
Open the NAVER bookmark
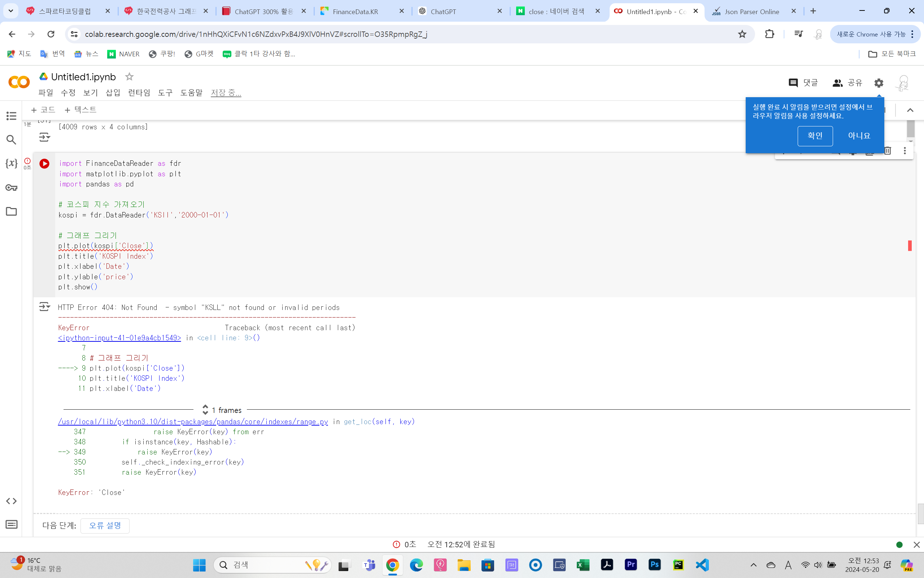pos(123,54)
